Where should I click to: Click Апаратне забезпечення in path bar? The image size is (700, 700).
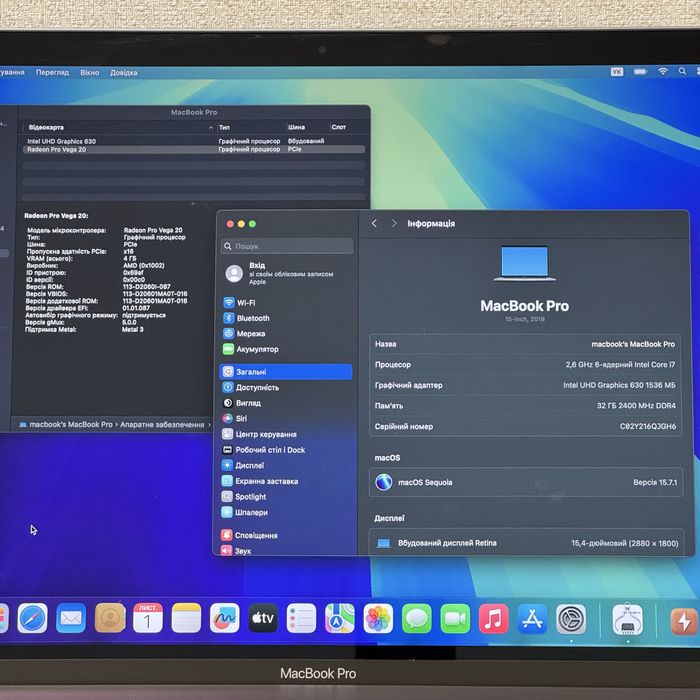click(x=162, y=425)
